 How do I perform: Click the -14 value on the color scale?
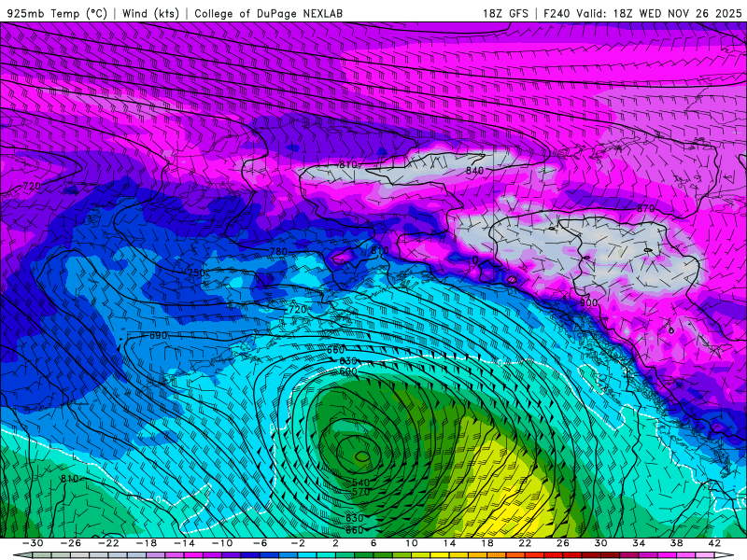click(x=184, y=543)
